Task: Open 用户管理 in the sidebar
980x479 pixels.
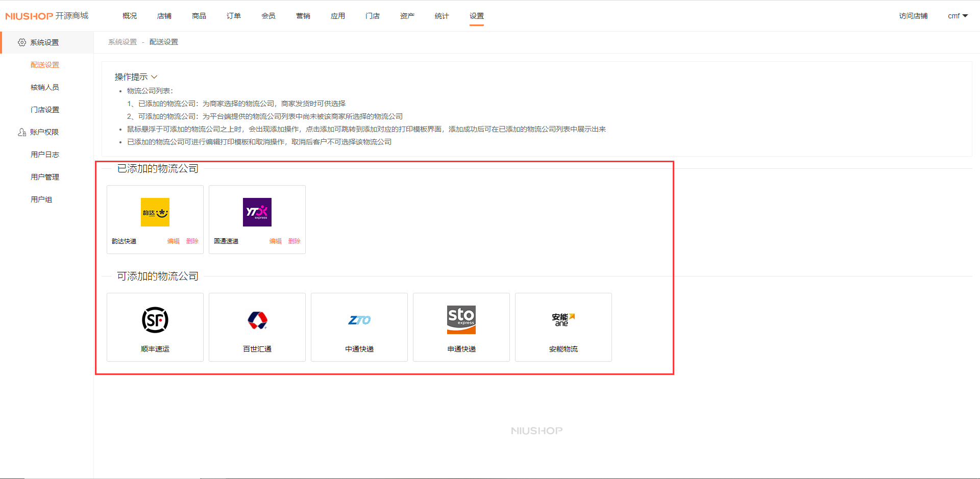Action: [x=45, y=177]
